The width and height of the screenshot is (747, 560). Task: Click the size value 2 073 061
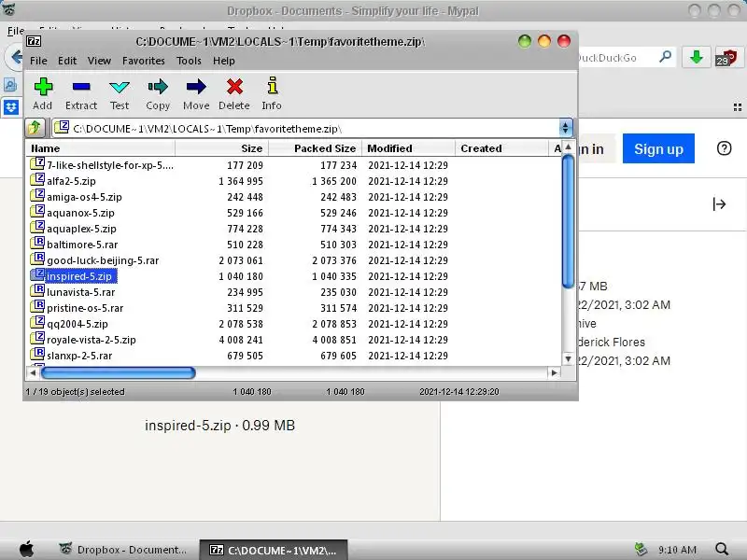(241, 260)
